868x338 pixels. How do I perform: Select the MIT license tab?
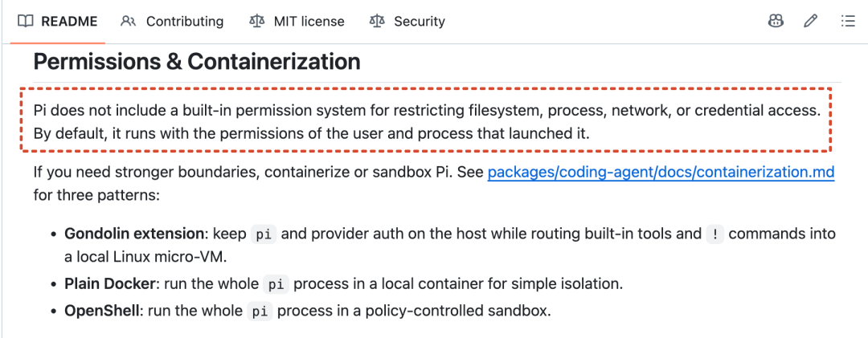297,22
